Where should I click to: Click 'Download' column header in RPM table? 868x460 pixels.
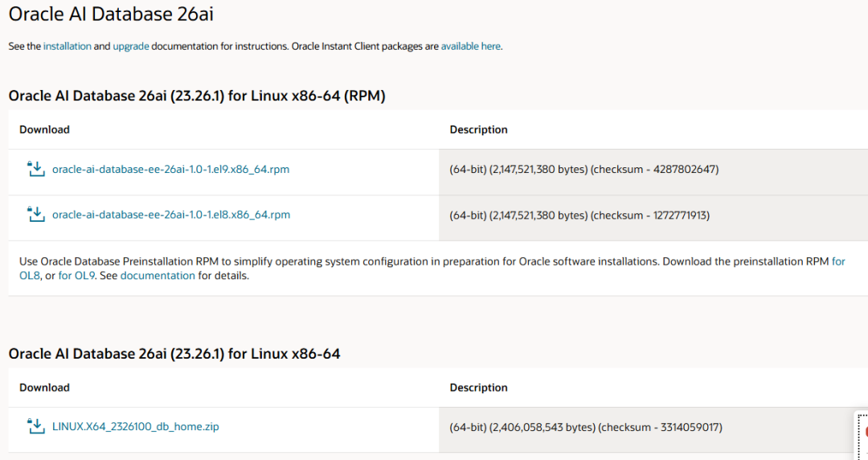point(44,129)
